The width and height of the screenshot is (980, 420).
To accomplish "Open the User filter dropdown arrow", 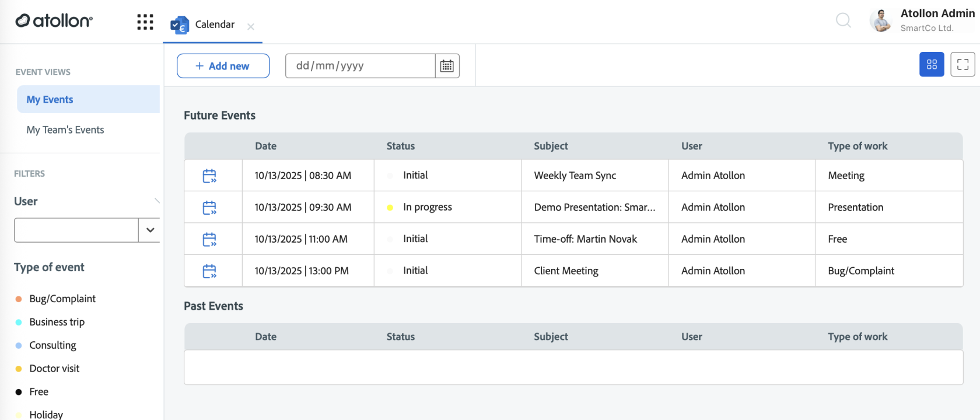I will click(150, 230).
